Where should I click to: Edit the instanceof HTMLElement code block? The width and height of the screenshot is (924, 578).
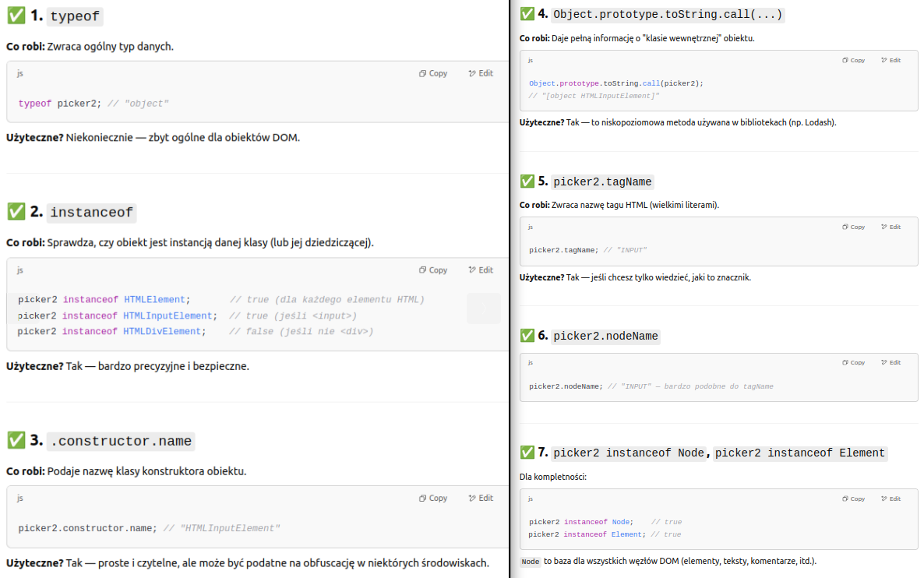click(x=481, y=270)
